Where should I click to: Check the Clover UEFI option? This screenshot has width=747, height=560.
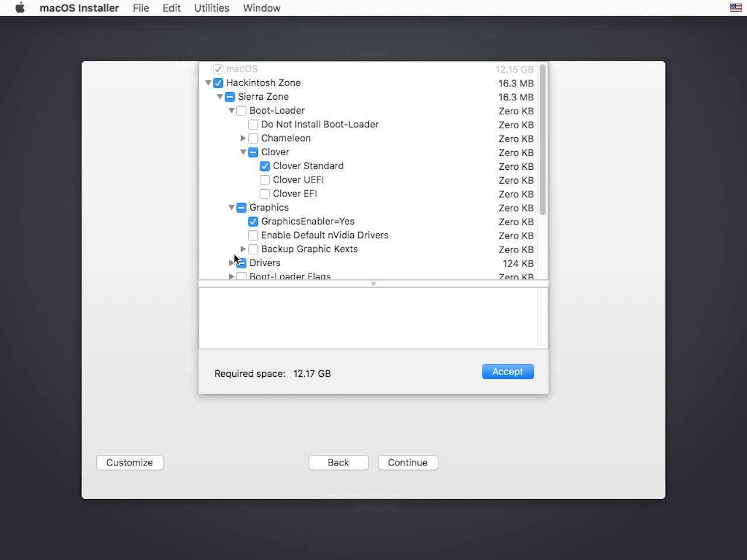point(265,180)
